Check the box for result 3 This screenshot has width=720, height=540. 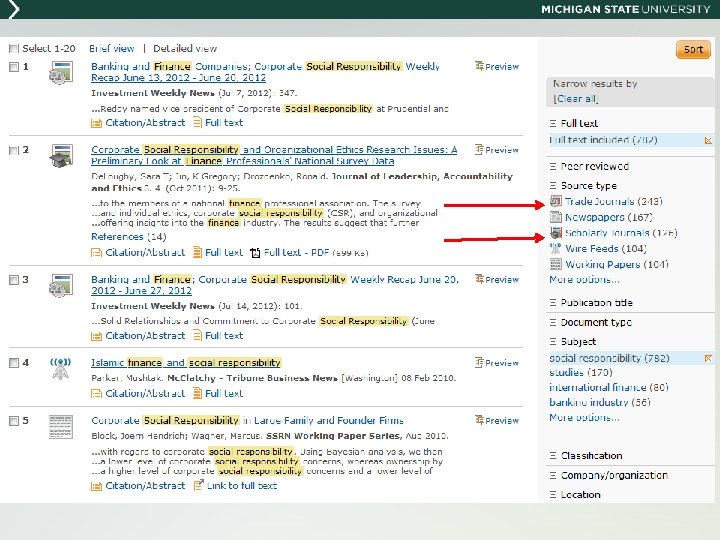[x=14, y=280]
